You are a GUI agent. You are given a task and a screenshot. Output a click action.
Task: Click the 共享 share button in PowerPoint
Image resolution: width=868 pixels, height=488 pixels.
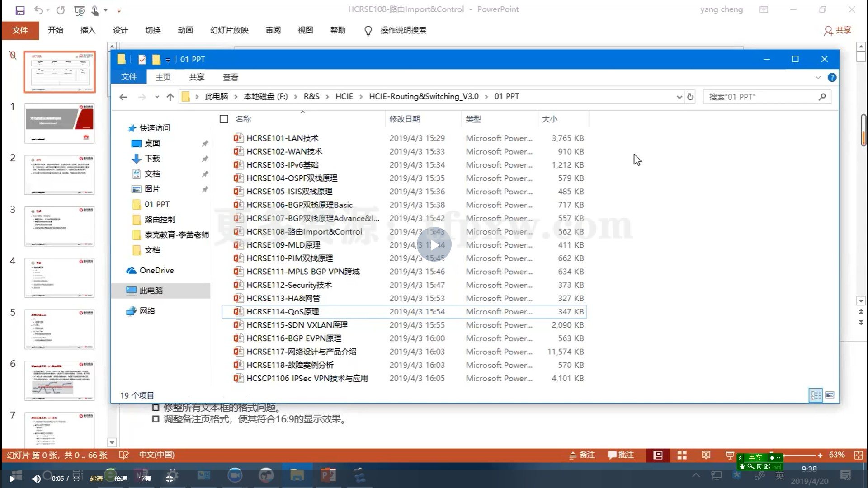[838, 30]
